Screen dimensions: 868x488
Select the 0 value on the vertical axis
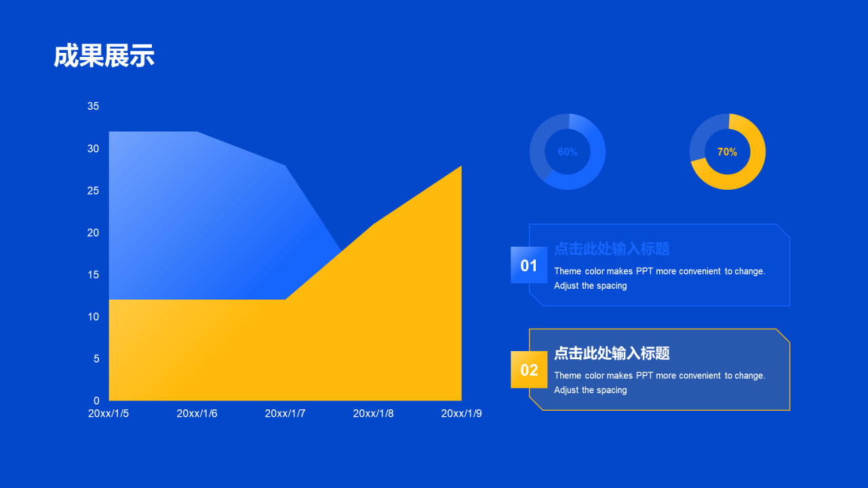click(96, 401)
